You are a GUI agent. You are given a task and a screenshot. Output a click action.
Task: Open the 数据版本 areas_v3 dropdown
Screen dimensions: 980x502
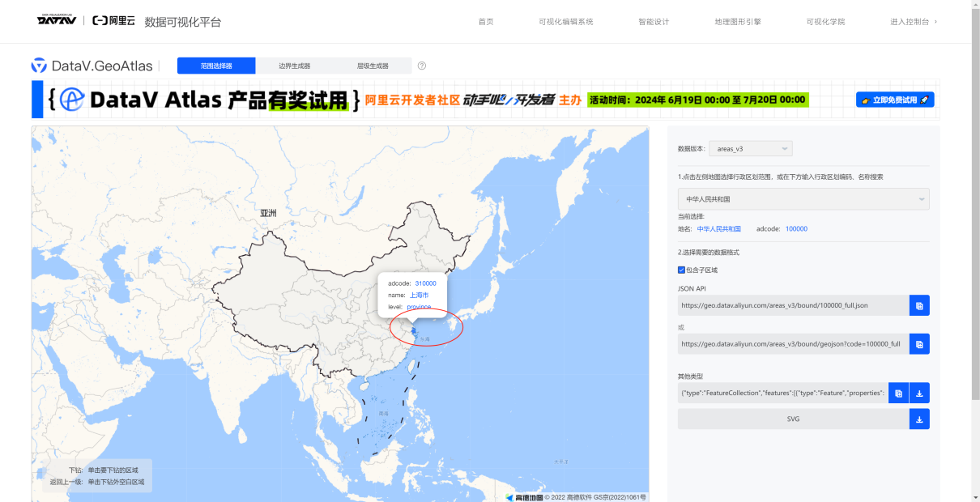[751, 149]
